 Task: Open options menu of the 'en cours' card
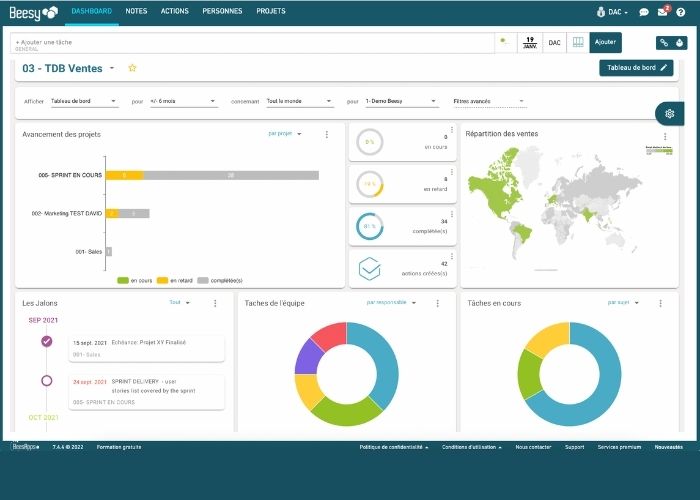[x=452, y=130]
